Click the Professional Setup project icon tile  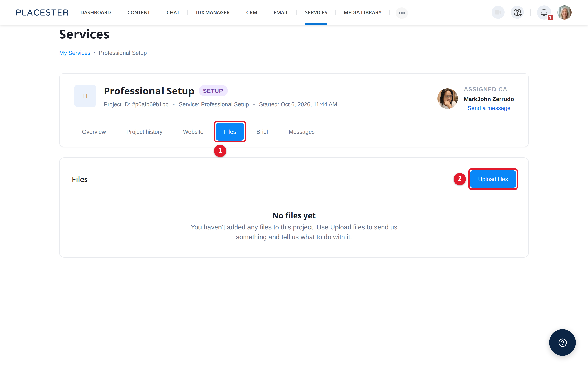85,96
